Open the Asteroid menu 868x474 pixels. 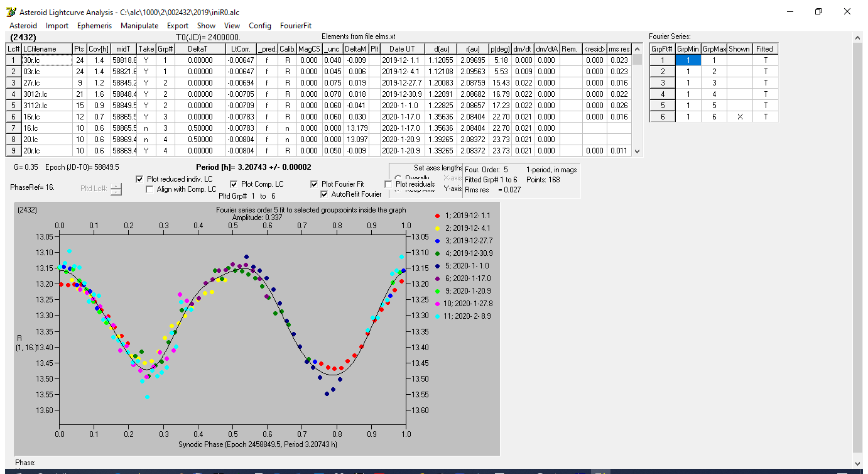tap(23, 26)
